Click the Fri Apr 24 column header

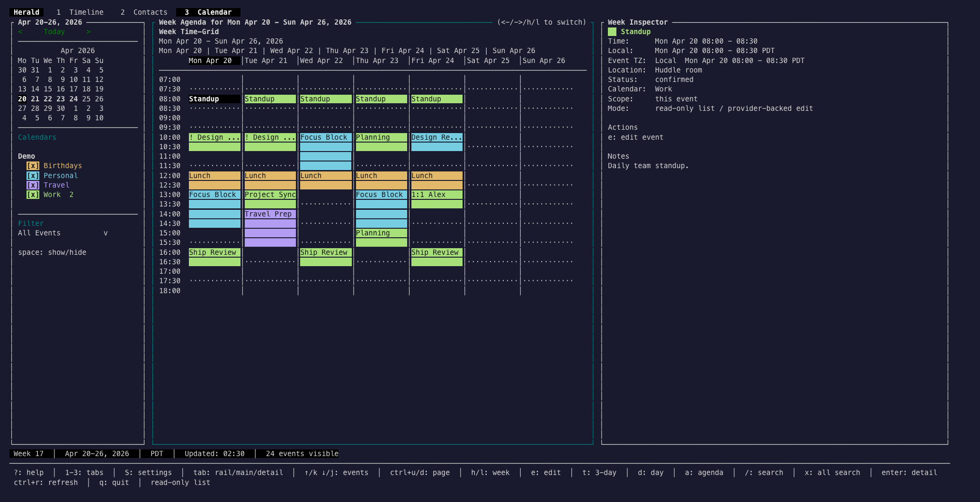433,61
